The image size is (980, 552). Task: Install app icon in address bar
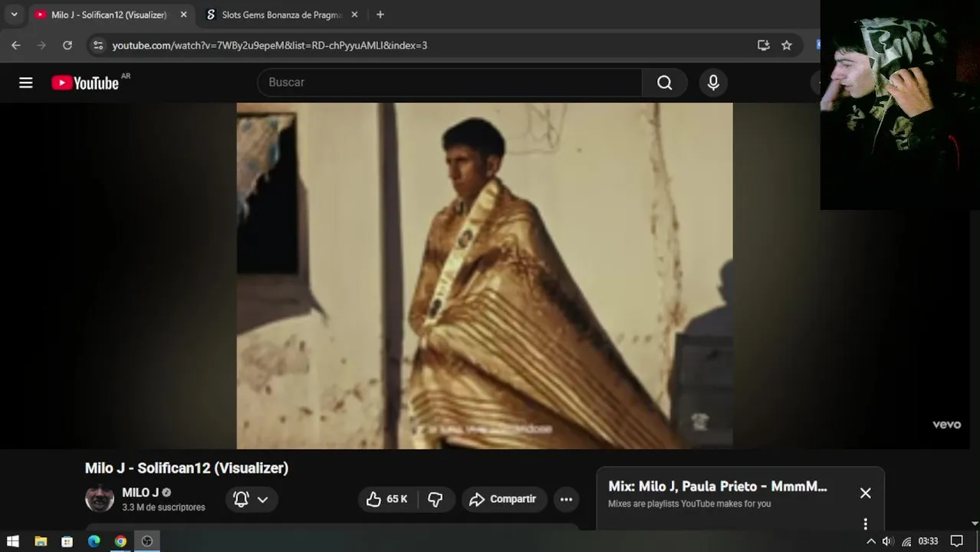click(x=764, y=45)
